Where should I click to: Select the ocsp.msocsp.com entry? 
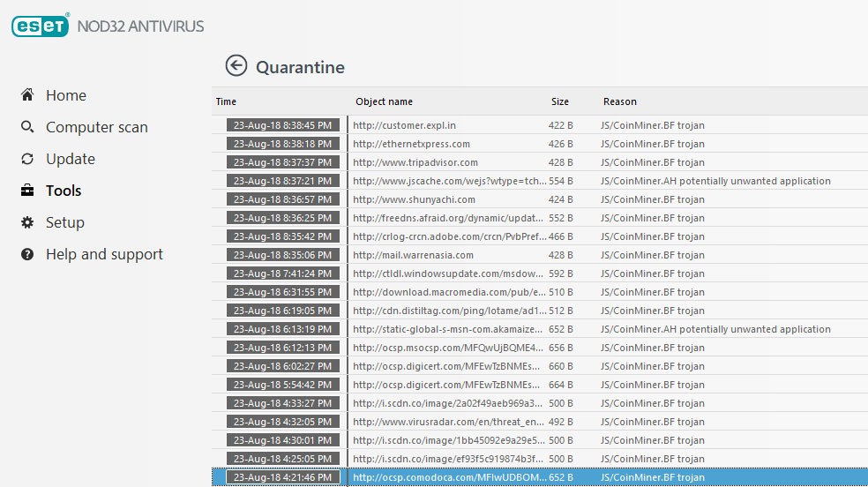pos(540,348)
